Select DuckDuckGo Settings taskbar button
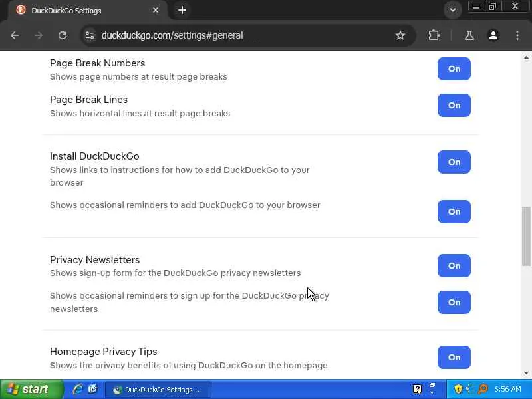 [158, 390]
